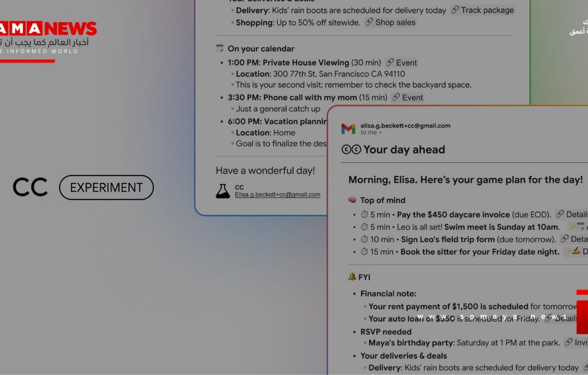
Task: Click "Morning, Elisa. Here's your game plan" heading
Action: tap(465, 180)
